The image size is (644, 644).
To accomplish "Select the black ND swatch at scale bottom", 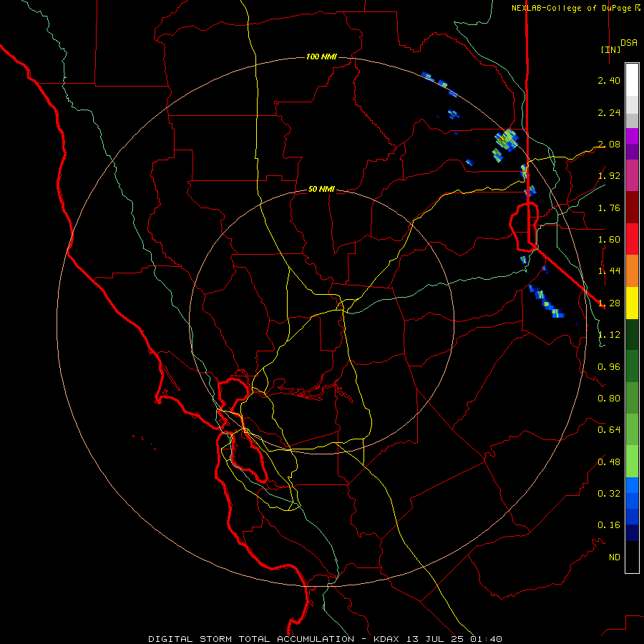I will click(632, 557).
